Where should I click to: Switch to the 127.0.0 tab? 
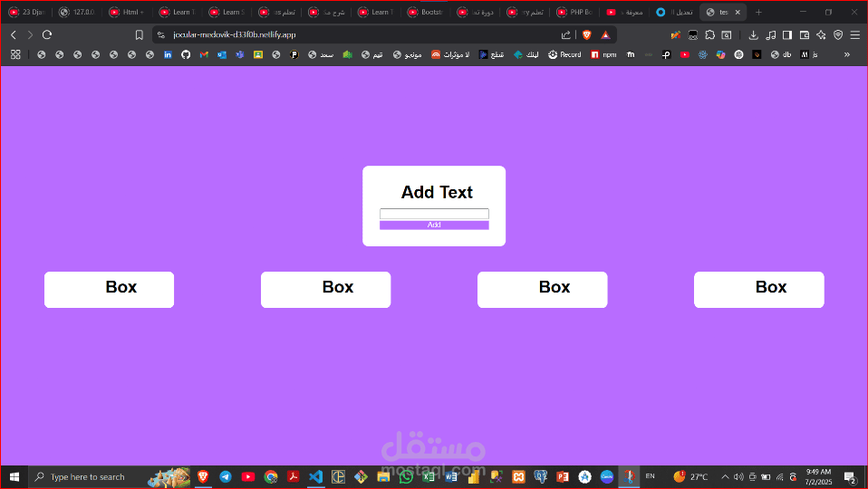(77, 12)
